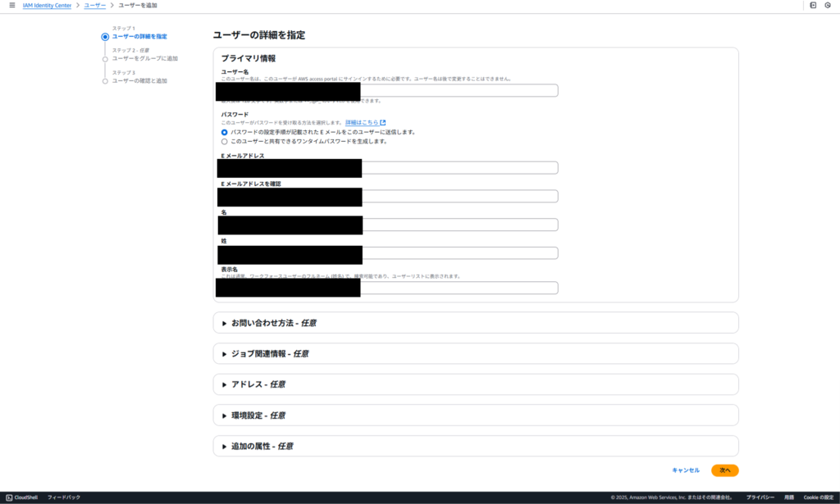Image resolution: width=840 pixels, height=504 pixels.
Task: Click the CloudShell terminal icon
Action: [x=9, y=497]
